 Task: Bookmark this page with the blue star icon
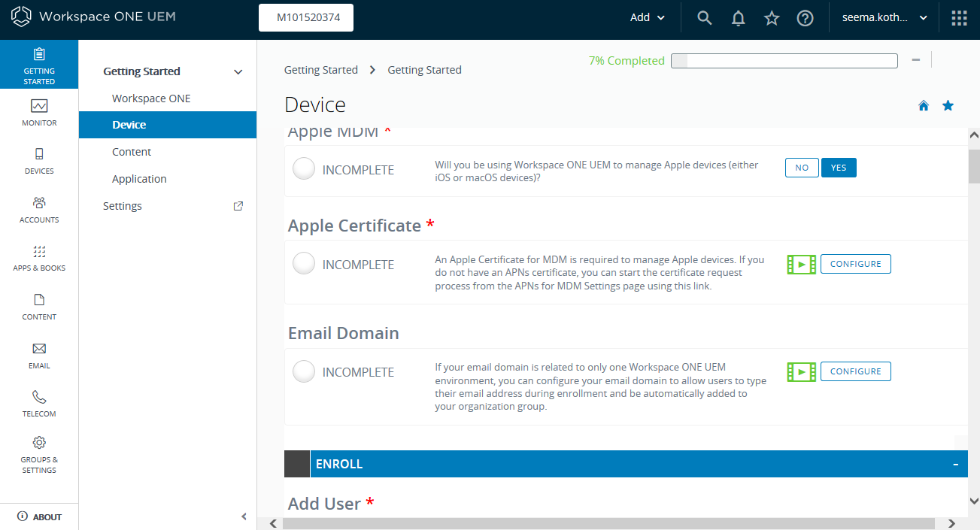[948, 105]
